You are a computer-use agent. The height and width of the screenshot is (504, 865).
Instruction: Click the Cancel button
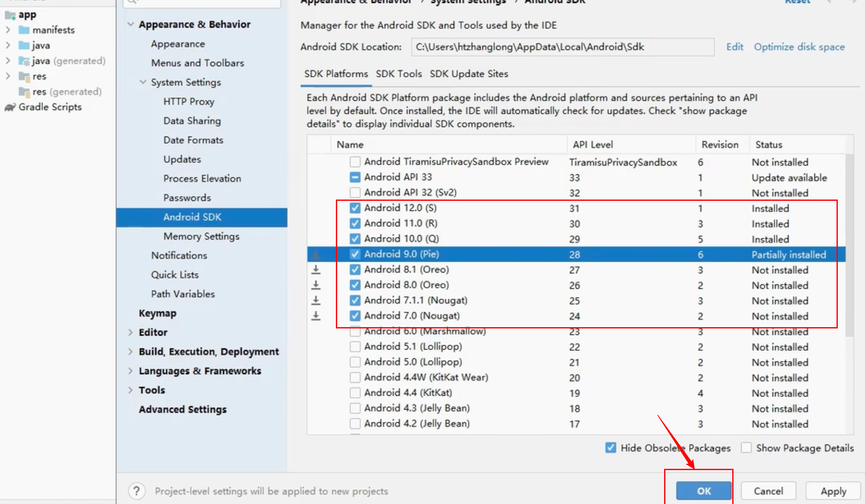click(768, 491)
